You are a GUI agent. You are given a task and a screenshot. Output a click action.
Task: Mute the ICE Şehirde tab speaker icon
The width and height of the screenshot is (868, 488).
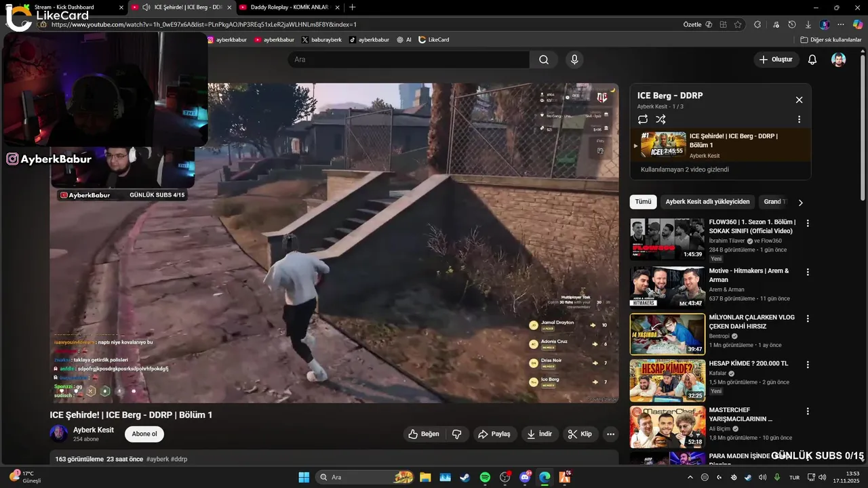[146, 7]
